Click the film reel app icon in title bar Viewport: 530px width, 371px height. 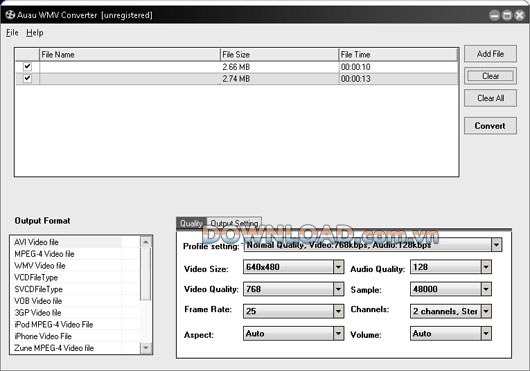coord(10,15)
